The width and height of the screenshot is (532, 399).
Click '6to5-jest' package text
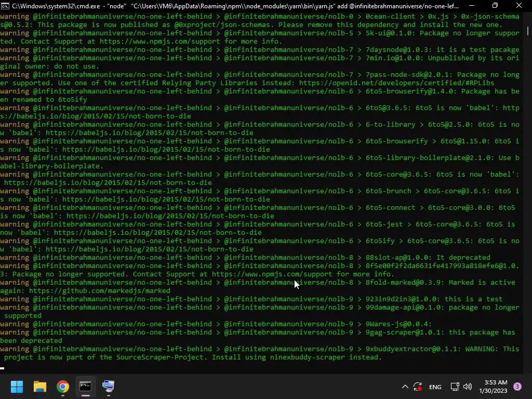pos(384,224)
